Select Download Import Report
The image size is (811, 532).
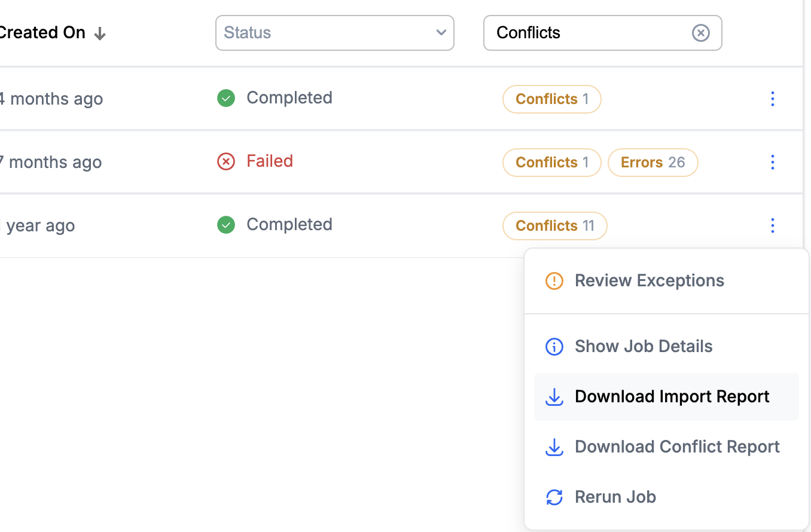(666, 396)
